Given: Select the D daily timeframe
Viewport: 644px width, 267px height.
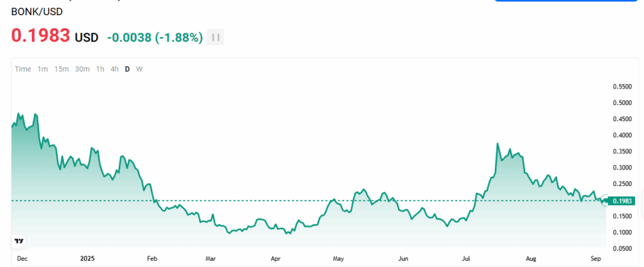Looking at the screenshot, I should coord(127,69).
